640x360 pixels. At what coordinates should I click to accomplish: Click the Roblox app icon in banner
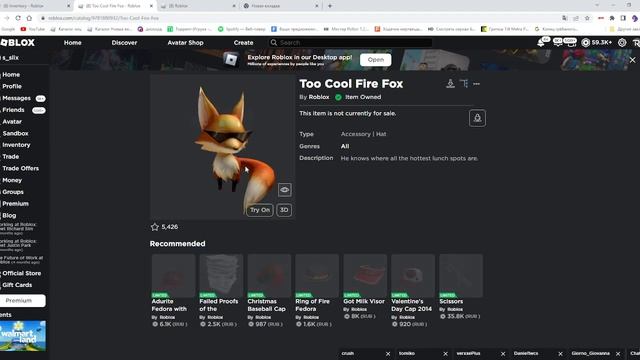point(231,60)
